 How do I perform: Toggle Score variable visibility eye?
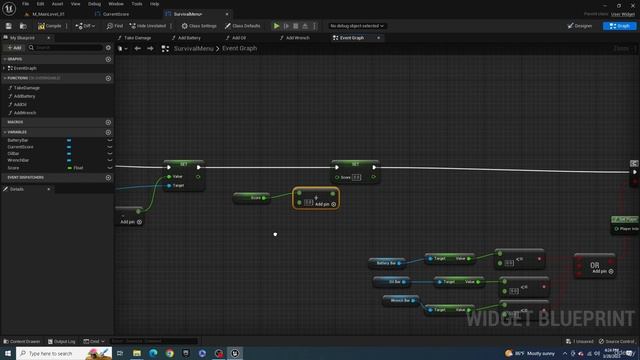click(x=109, y=168)
